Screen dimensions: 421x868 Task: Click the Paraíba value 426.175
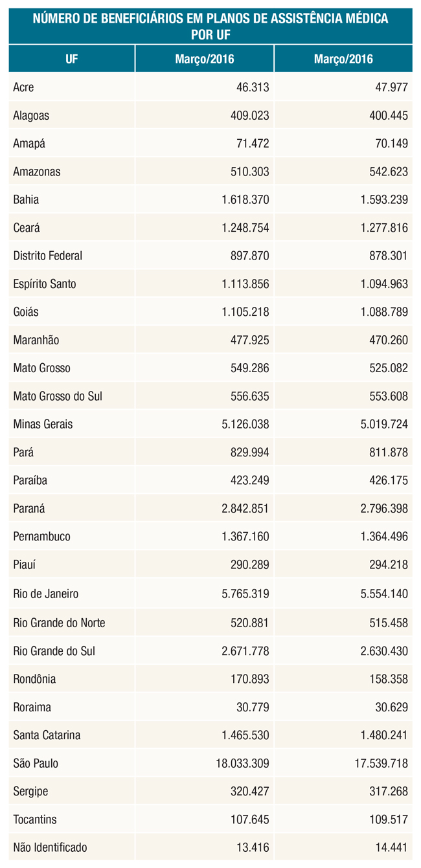387,480
